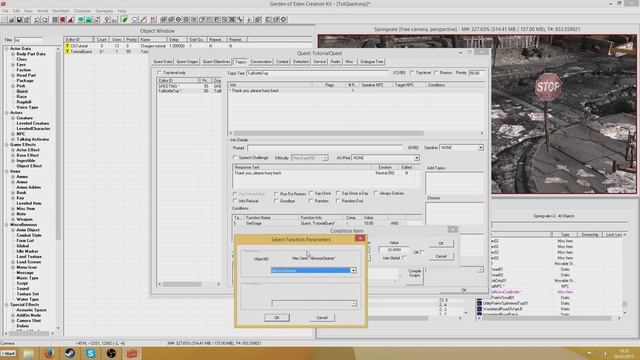This screenshot has width=640, height=360.
Task: Check the Speech Challenge box
Action: (x=235, y=158)
